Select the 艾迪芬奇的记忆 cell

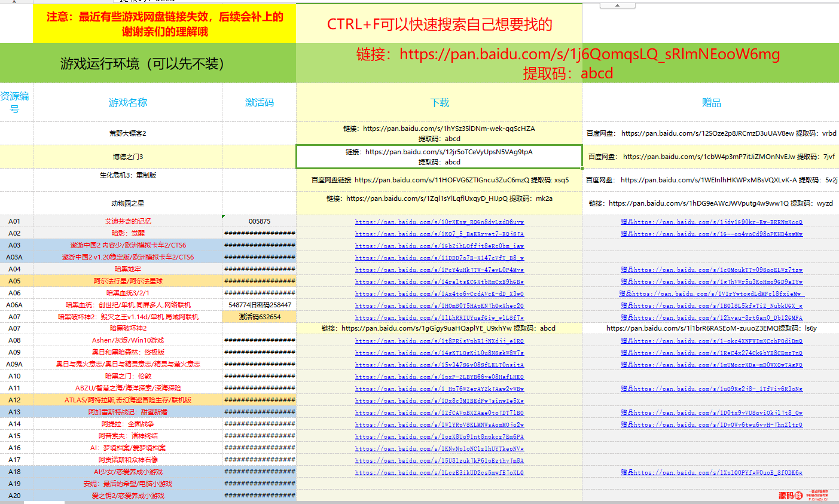point(127,221)
